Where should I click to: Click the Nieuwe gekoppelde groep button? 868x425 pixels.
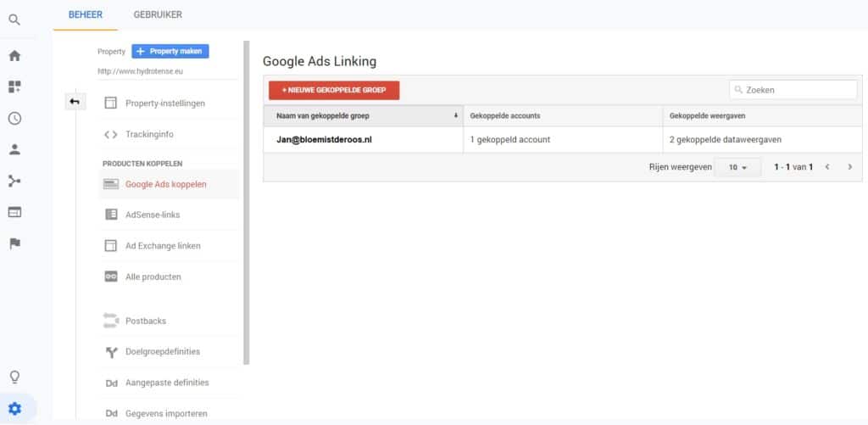click(333, 90)
